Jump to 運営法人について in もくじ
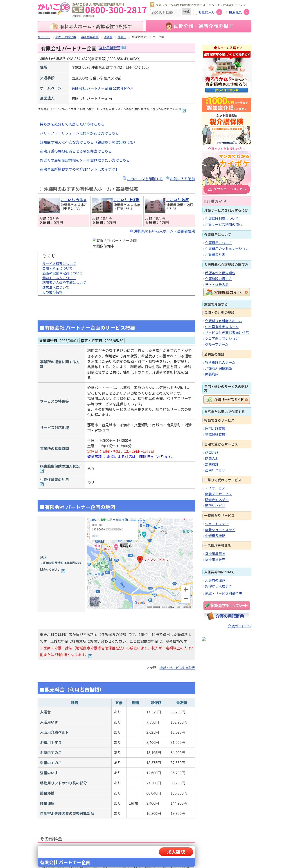Screen dimensions: 289x868 [56, 288]
